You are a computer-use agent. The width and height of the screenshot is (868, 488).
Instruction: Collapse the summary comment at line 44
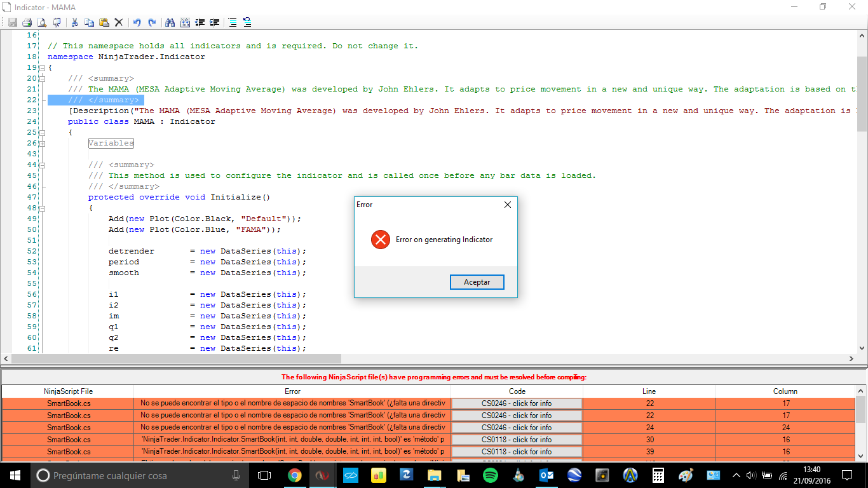tap(42, 165)
